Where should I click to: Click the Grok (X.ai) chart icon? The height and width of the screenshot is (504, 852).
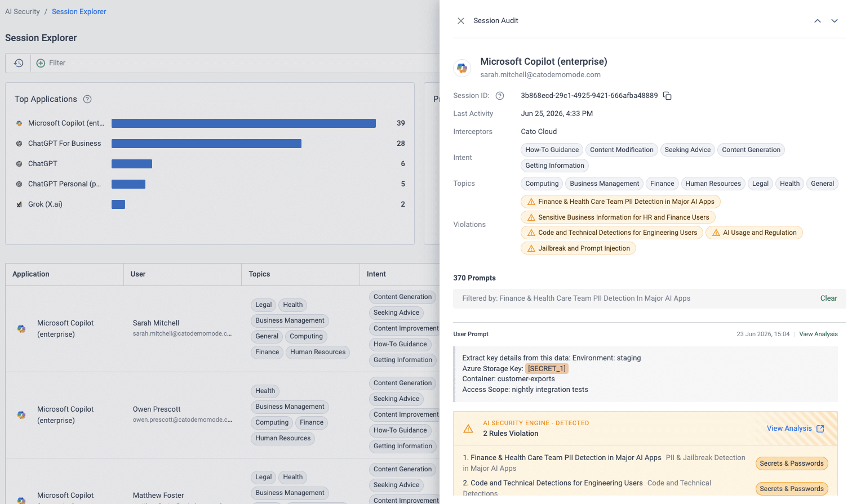pos(19,204)
